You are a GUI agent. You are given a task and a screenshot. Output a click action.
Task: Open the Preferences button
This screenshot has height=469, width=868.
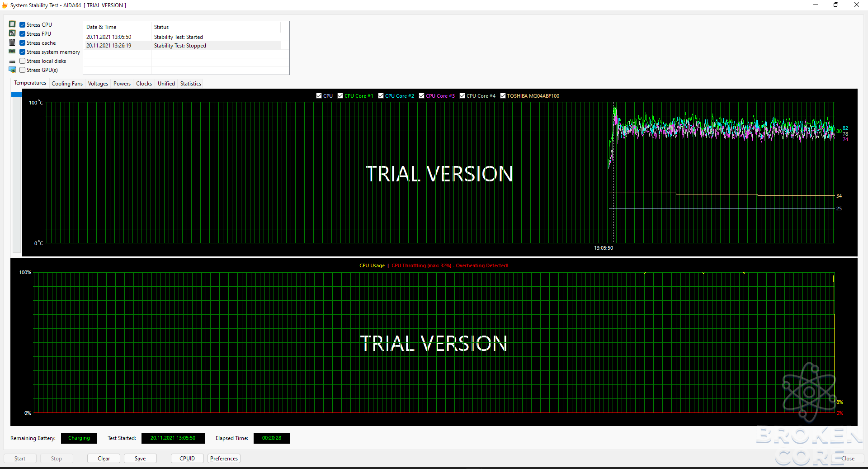tap(224, 459)
